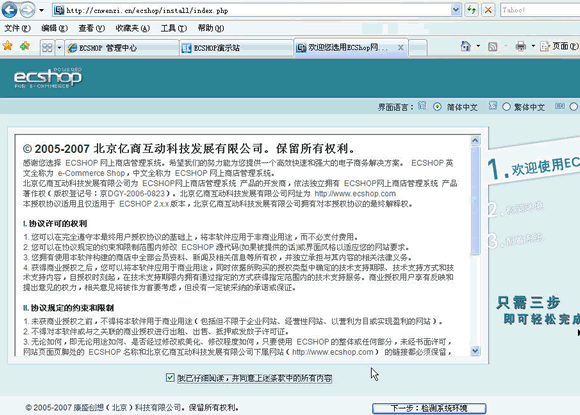Click the I. 协议许可的权利 heading
The height and width of the screenshot is (415, 580).
[55, 223]
